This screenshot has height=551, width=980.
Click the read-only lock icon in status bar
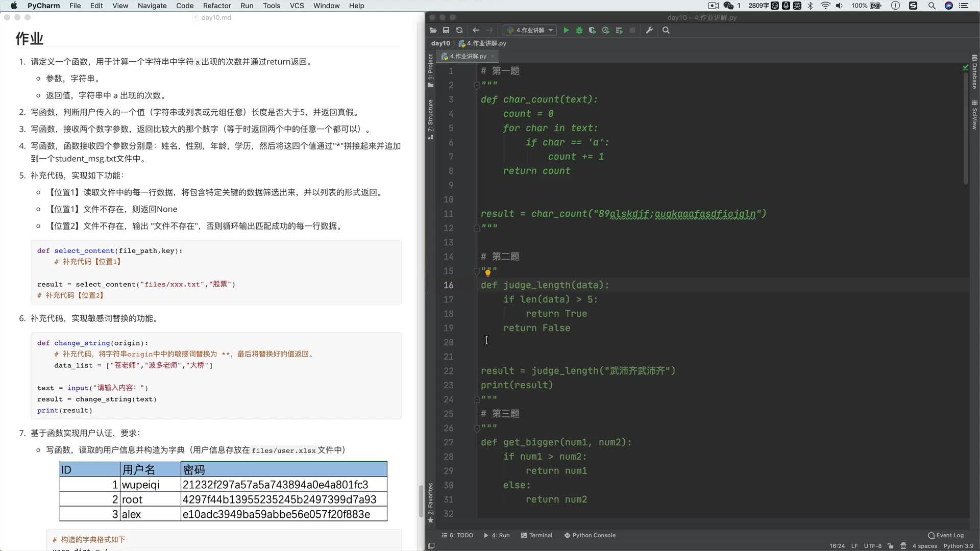click(891, 546)
